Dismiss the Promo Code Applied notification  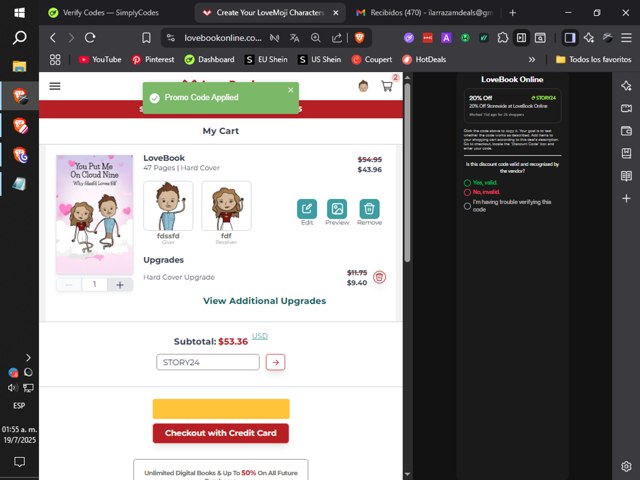291,90
